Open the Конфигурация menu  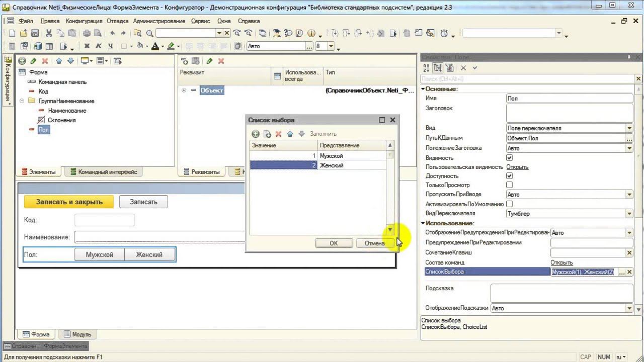tap(84, 21)
